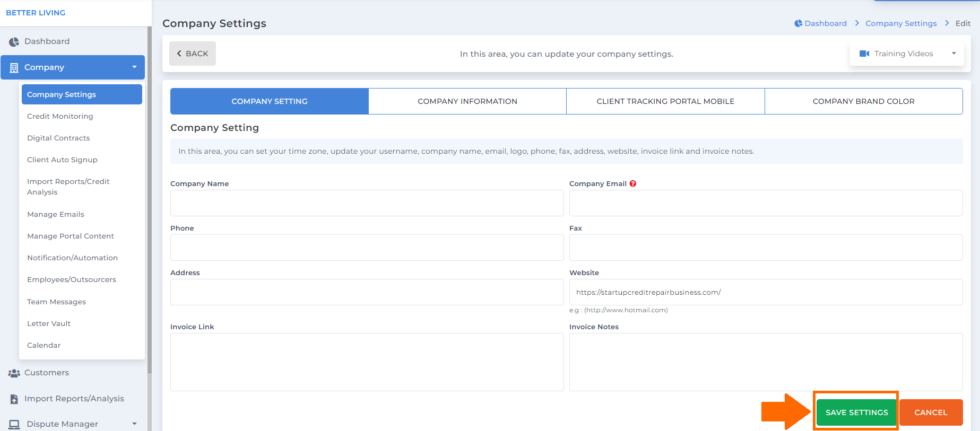Click the 'Company Setting' section heading
The height and width of the screenshot is (431, 980).
(x=214, y=128)
